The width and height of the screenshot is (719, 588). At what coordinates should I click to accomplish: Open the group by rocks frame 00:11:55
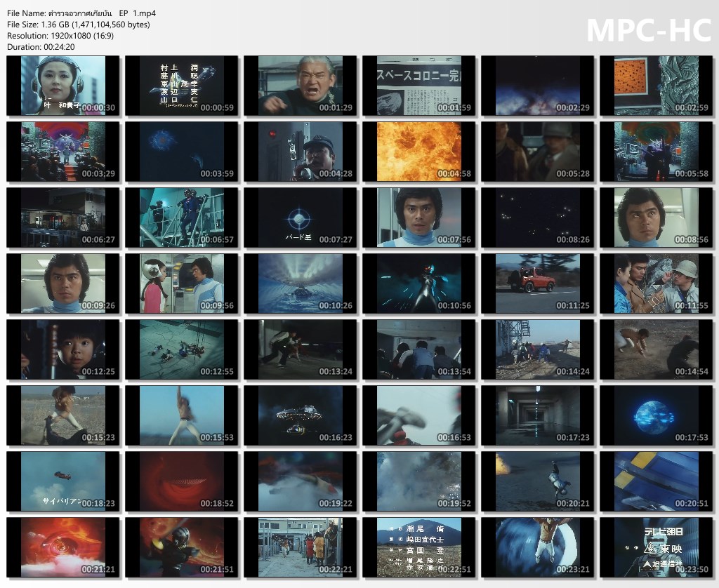click(657, 283)
